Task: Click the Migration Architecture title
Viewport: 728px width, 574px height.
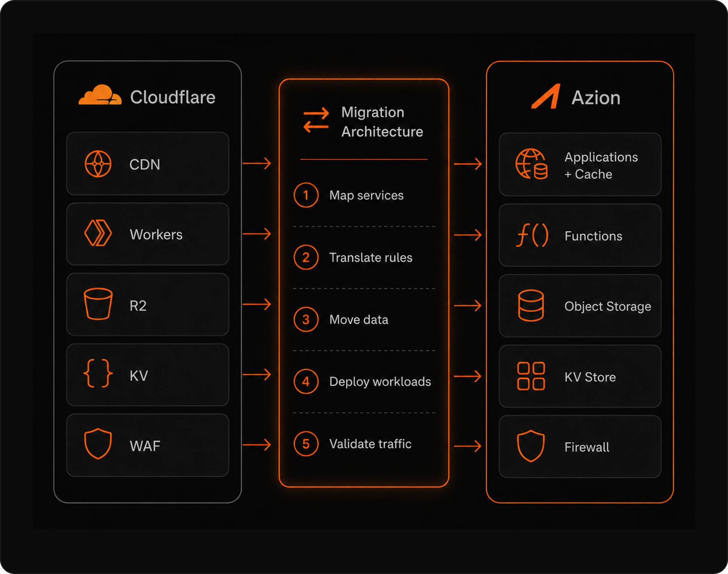Action: click(382, 122)
